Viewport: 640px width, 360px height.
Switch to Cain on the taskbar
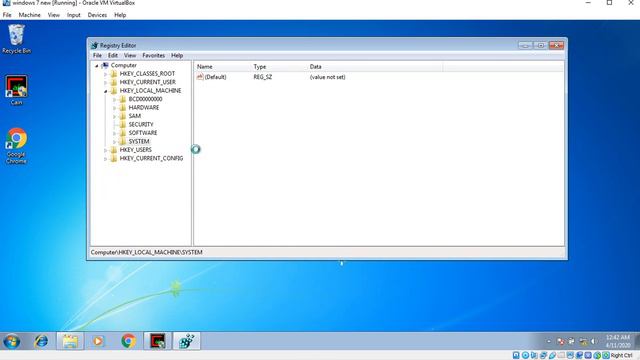pyautogui.click(x=157, y=341)
